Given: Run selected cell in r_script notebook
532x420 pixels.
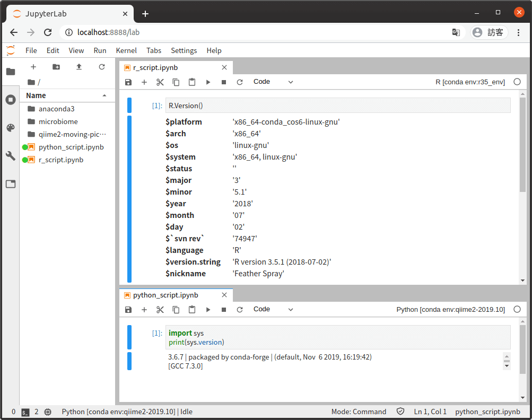Looking at the screenshot, I should [208, 82].
